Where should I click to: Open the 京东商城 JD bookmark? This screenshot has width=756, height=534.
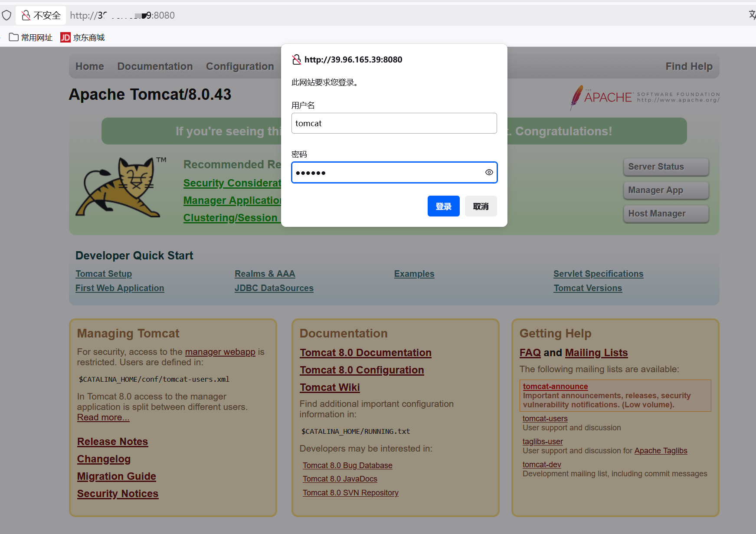click(x=82, y=38)
